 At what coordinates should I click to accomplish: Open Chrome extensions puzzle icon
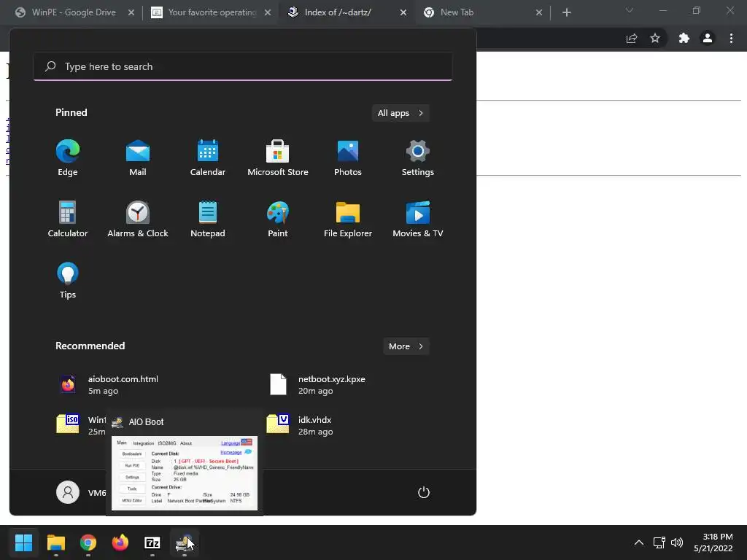pos(684,39)
